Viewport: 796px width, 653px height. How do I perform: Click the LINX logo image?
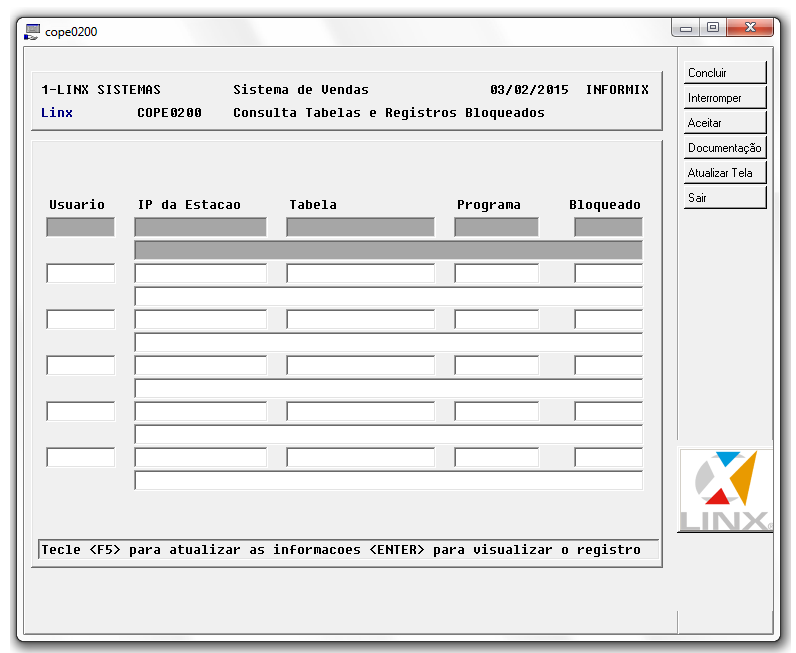(x=726, y=491)
